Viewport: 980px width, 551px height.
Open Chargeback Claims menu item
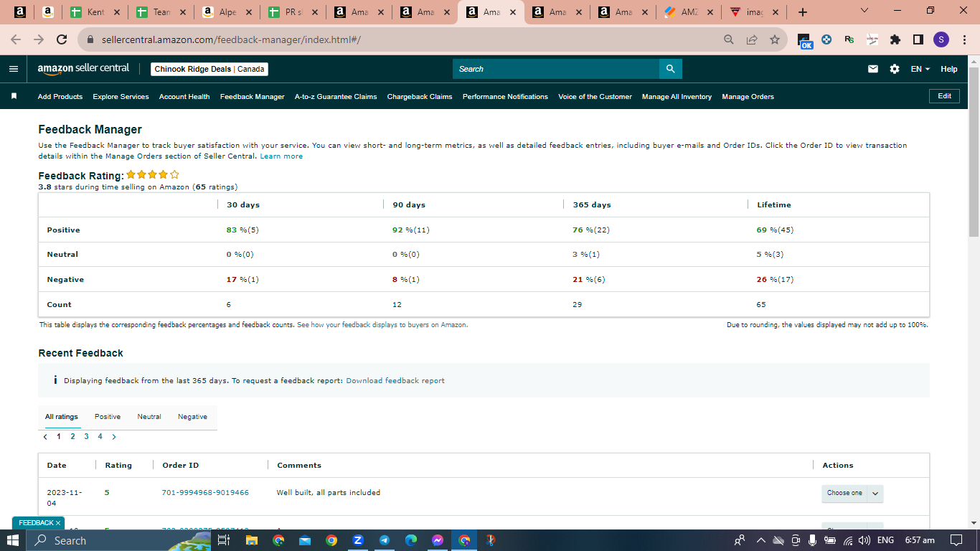coord(420,96)
